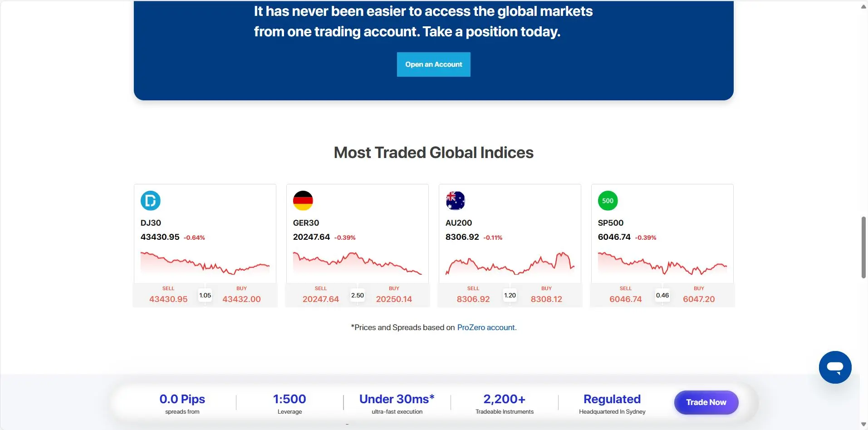The height and width of the screenshot is (430, 868).
Task: Click the DJ30 blue logo icon
Action: pyautogui.click(x=151, y=201)
